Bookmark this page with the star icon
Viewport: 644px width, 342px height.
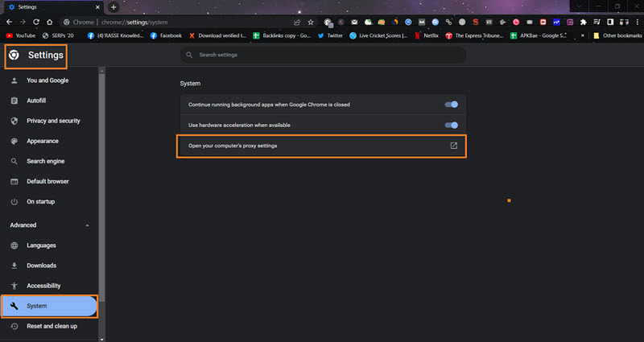click(311, 23)
